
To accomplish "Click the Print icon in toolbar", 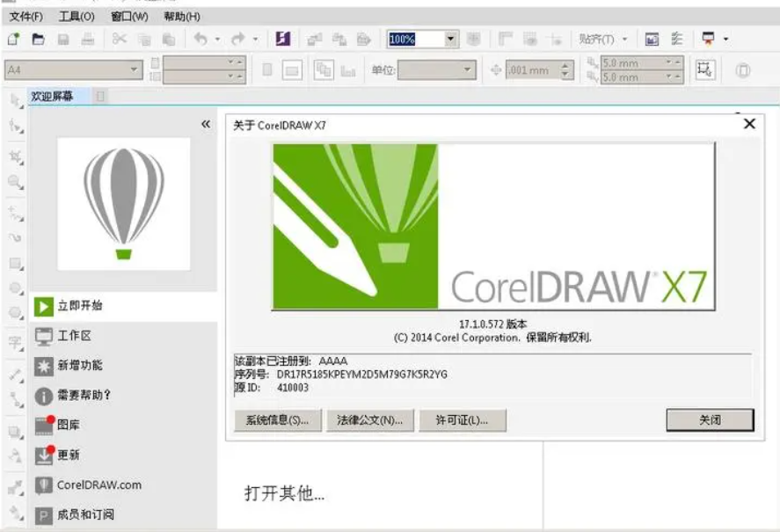I will [x=88, y=39].
